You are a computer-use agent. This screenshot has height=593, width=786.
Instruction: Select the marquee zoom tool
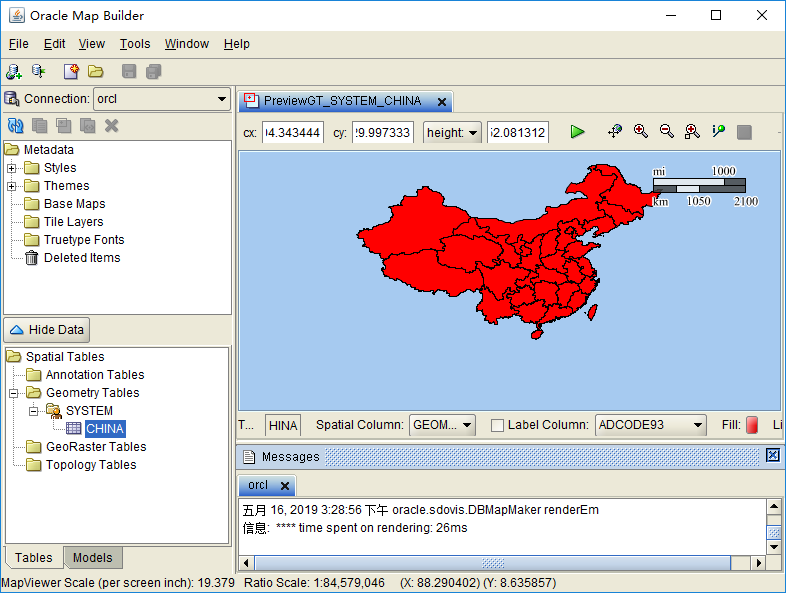point(692,131)
